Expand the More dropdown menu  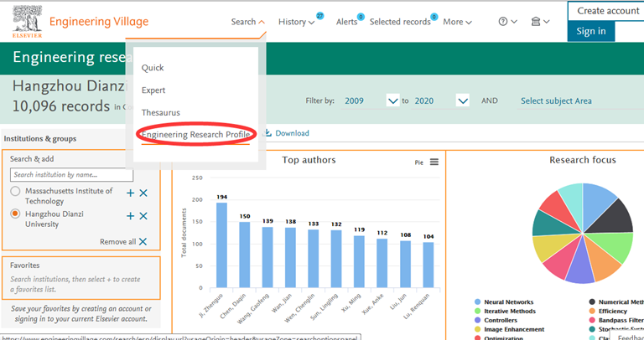(457, 22)
